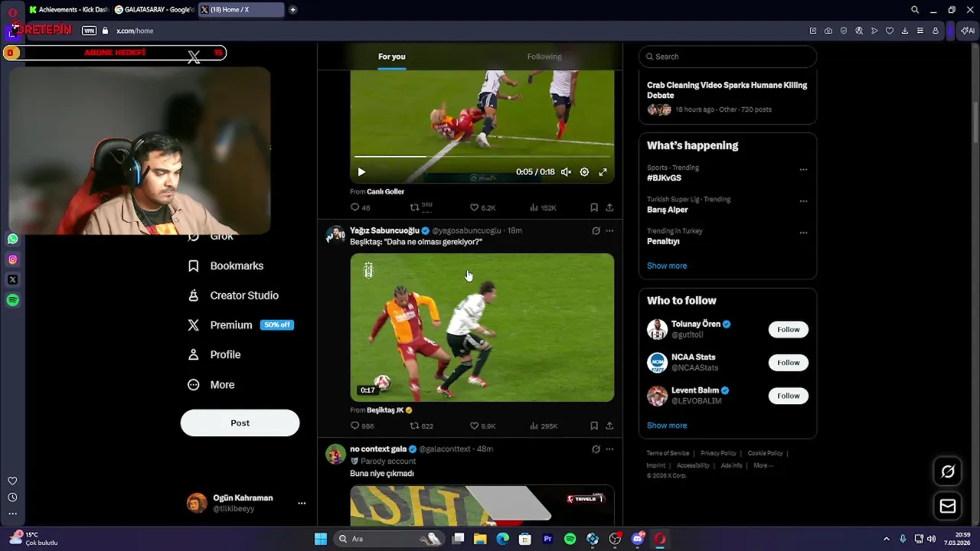Follow Tolunay Ören
The height and width of the screenshot is (551, 980).
tap(788, 330)
